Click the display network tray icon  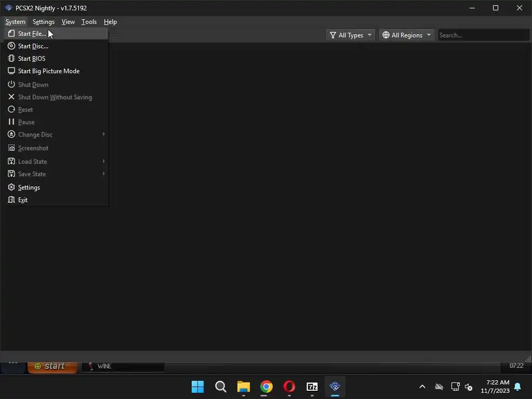455,387
